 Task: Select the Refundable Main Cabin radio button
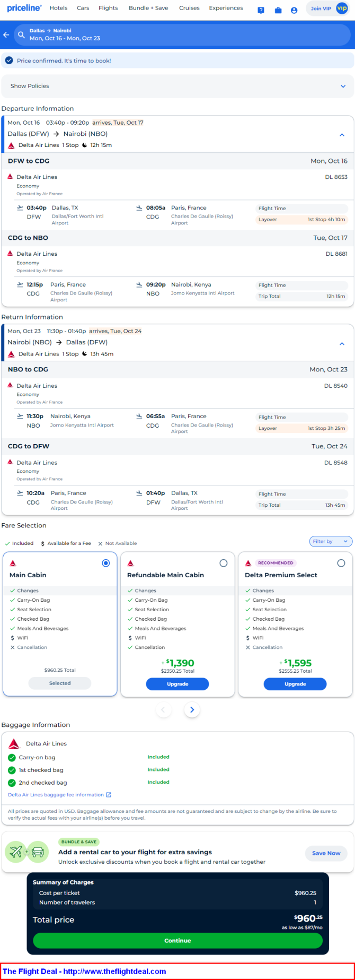(x=224, y=563)
